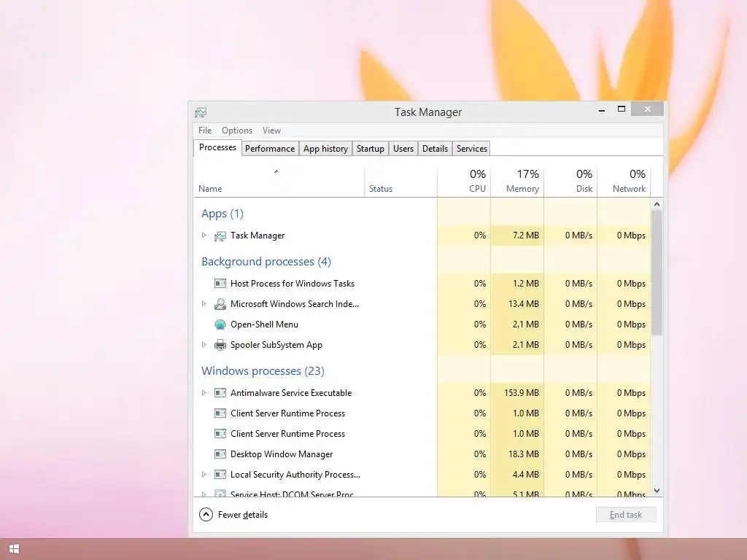Click the Spooler SubSystem App printer icon
747x560 pixels.
pos(220,345)
